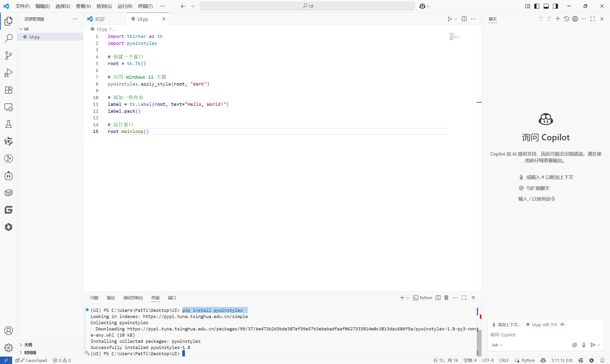This screenshot has height=364, width=610.
Task: Open the Source Control view
Action: pyautogui.click(x=9, y=56)
